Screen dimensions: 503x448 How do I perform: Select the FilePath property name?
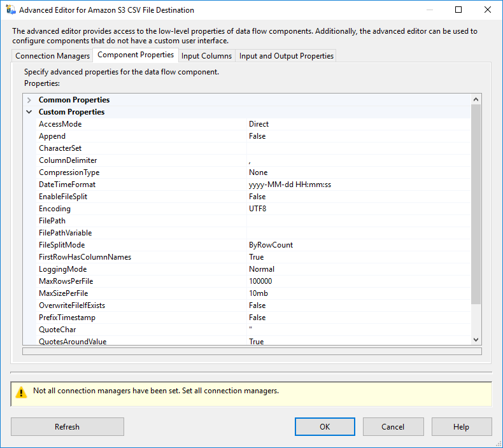(x=52, y=221)
